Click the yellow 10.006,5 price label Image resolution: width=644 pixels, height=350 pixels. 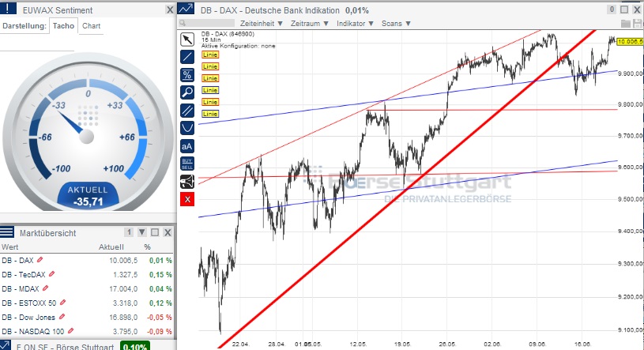(630, 42)
